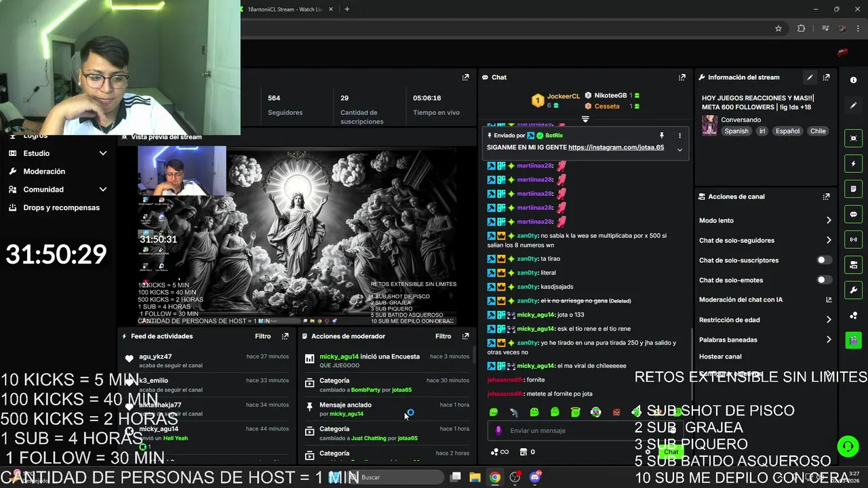Open OBS Studio from the taskbar
The height and width of the screenshot is (488, 868).
pos(515,477)
